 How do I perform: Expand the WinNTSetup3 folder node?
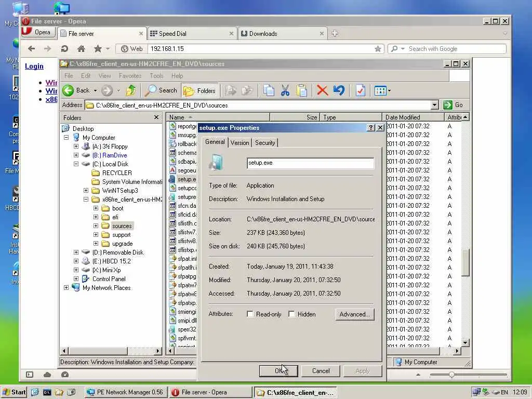click(86, 190)
